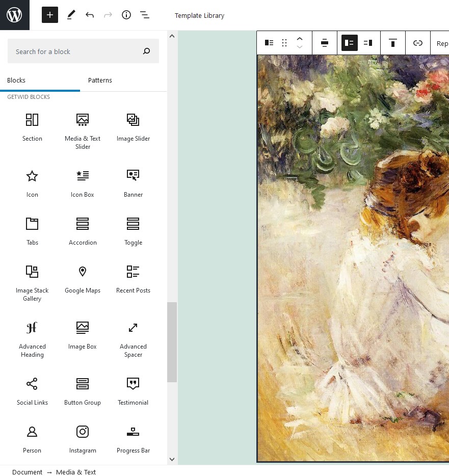Switch to the Blocks tab

tap(16, 80)
